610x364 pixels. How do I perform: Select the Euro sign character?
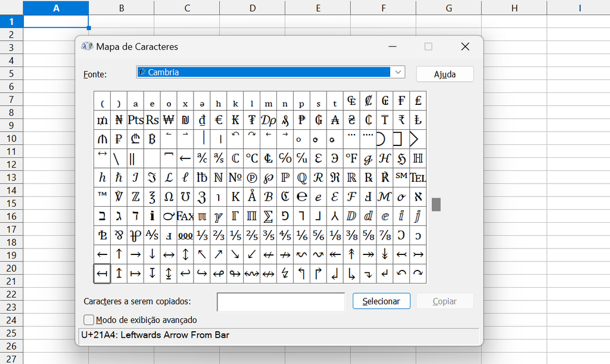pyautogui.click(x=219, y=120)
